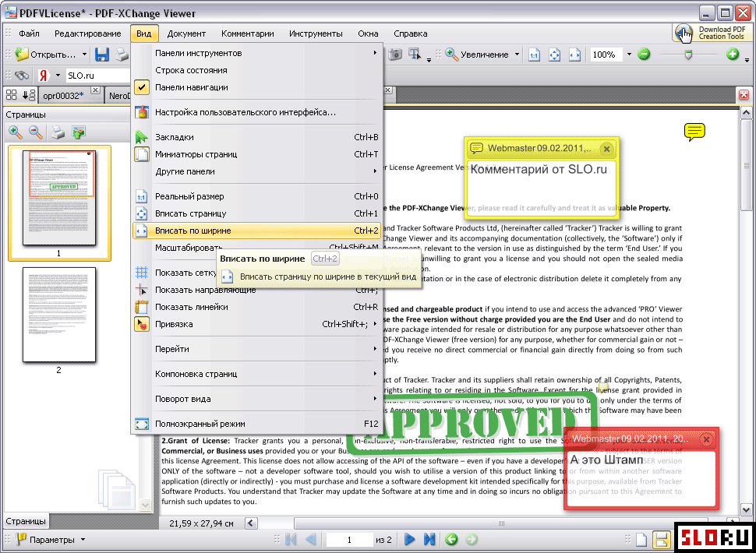756x553 pixels.
Task: Go to the previous page arrow
Action: 311,539
